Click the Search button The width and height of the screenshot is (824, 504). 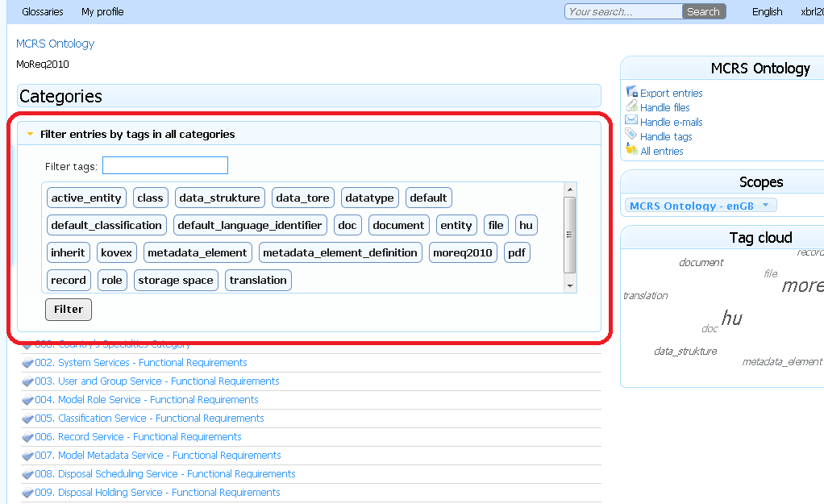coord(704,11)
